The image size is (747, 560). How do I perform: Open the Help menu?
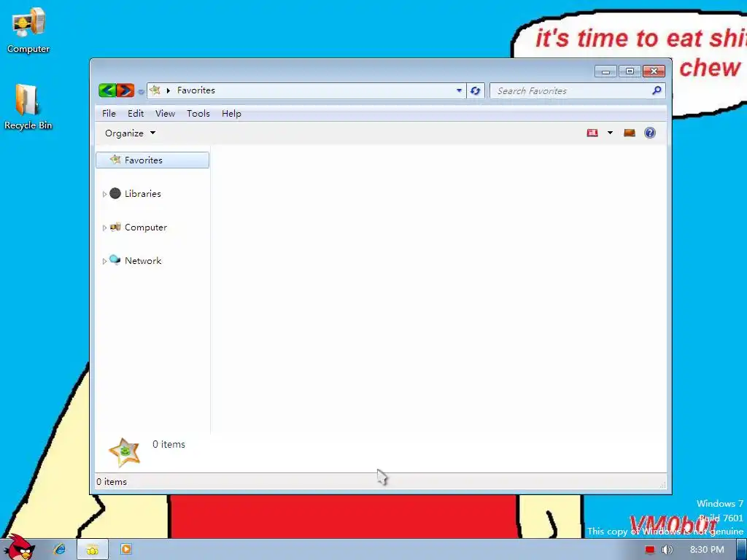coord(231,113)
